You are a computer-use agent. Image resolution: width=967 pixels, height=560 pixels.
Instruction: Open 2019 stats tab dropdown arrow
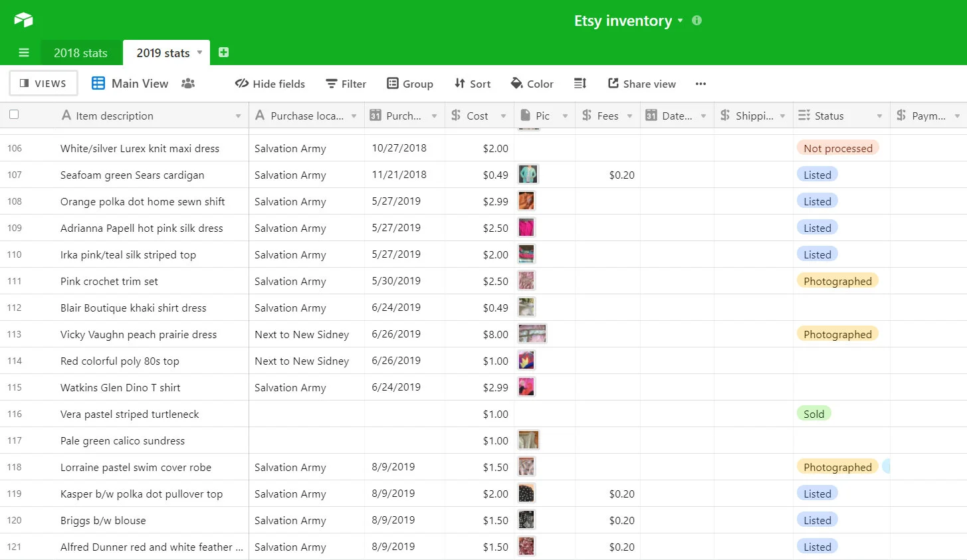pyautogui.click(x=199, y=52)
